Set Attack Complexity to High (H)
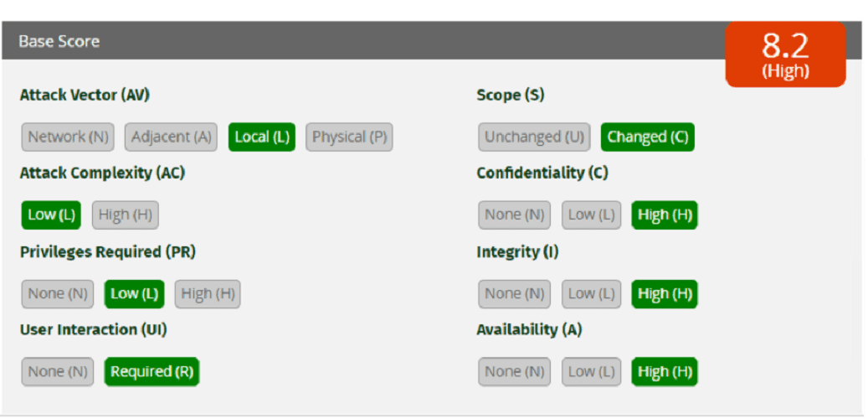Screen dimensions: 868x419 [125, 215]
